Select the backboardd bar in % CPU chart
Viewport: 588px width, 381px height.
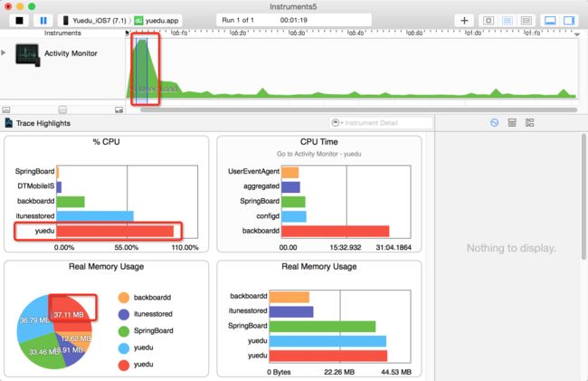(71, 202)
